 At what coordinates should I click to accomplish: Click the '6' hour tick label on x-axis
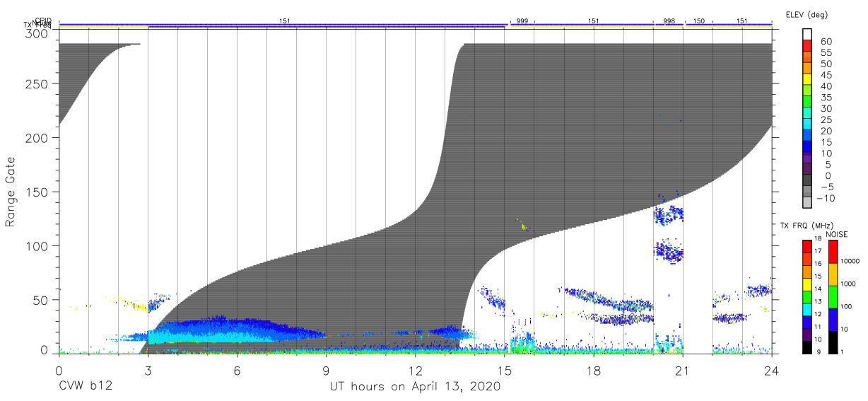(237, 371)
